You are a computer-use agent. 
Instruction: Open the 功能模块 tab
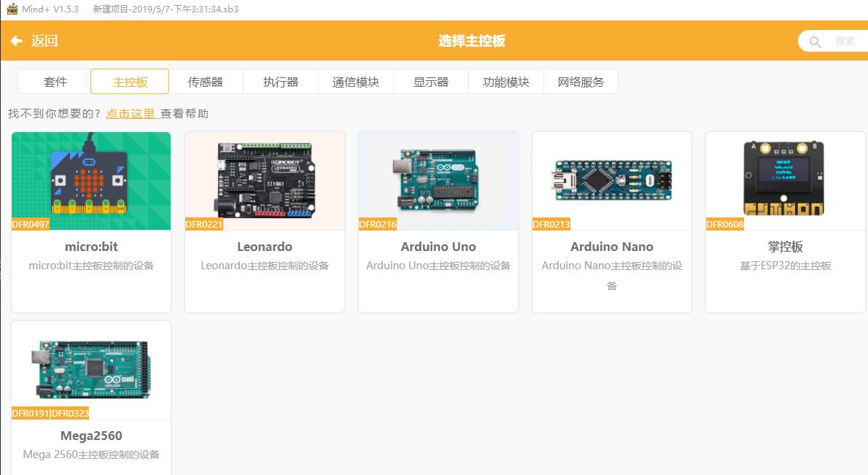pos(506,82)
